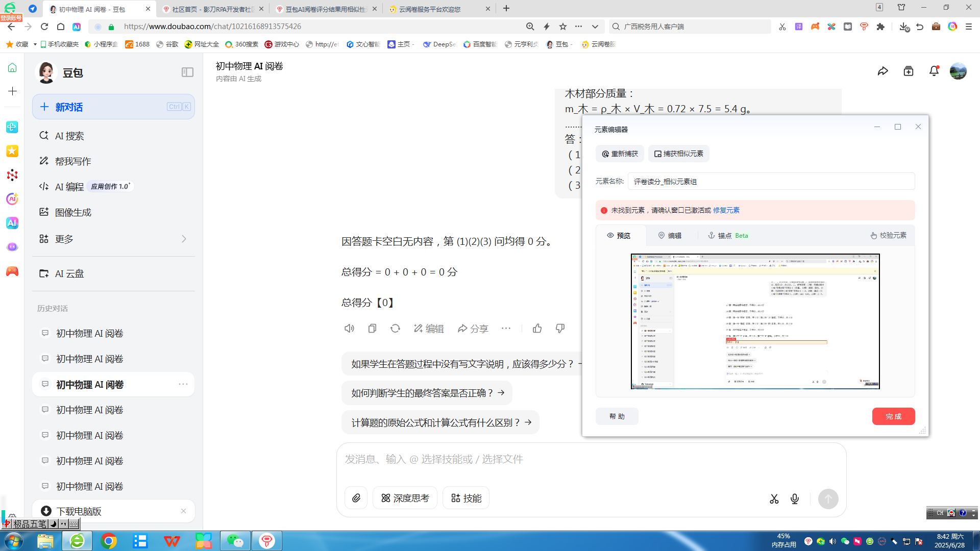The width and height of the screenshot is (980, 551).
Task: Copy the response with the copy icon
Action: click(x=372, y=329)
